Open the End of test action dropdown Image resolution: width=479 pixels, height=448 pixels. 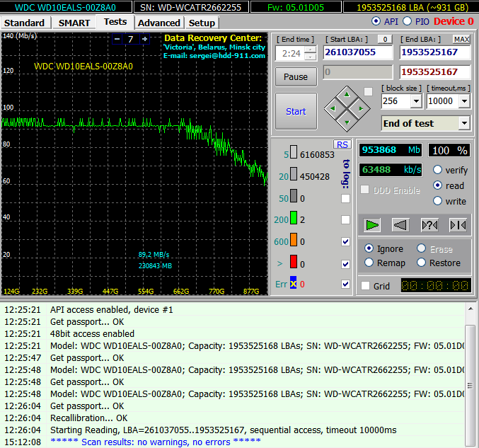click(x=464, y=123)
